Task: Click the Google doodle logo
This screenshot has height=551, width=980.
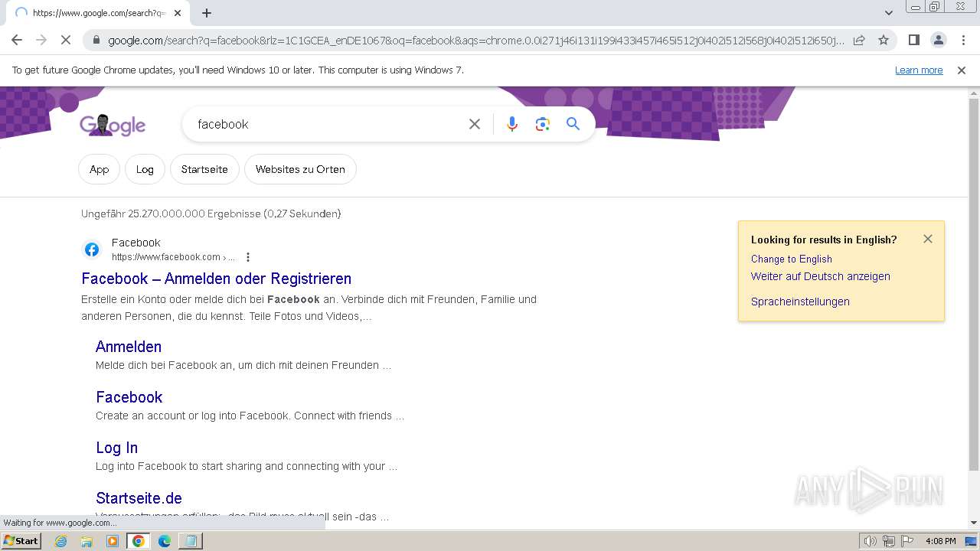Action: [x=113, y=125]
